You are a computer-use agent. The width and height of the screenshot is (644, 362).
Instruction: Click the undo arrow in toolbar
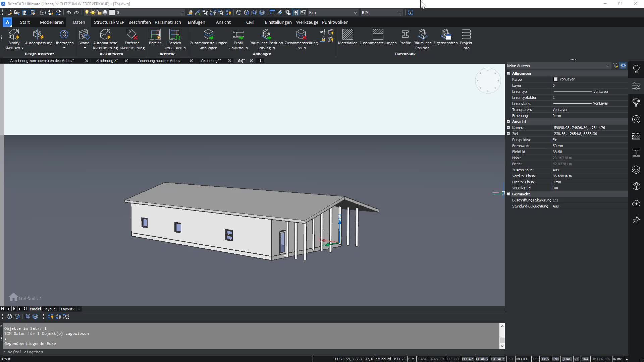click(69, 12)
